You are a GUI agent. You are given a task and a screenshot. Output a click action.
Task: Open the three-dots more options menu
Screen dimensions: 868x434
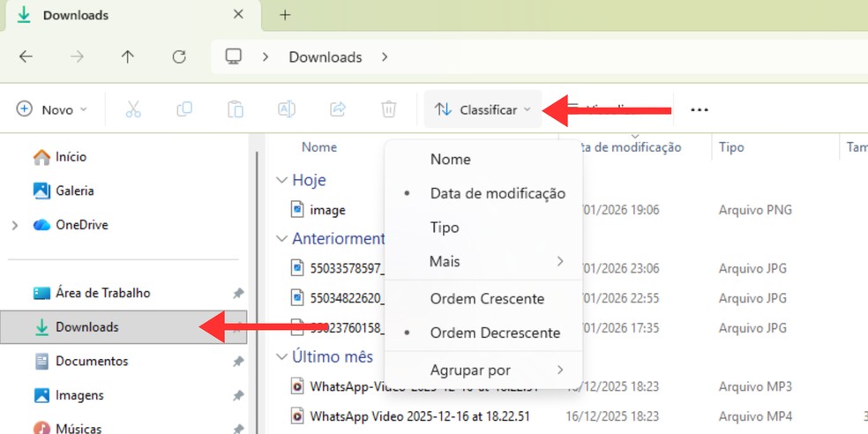(700, 109)
